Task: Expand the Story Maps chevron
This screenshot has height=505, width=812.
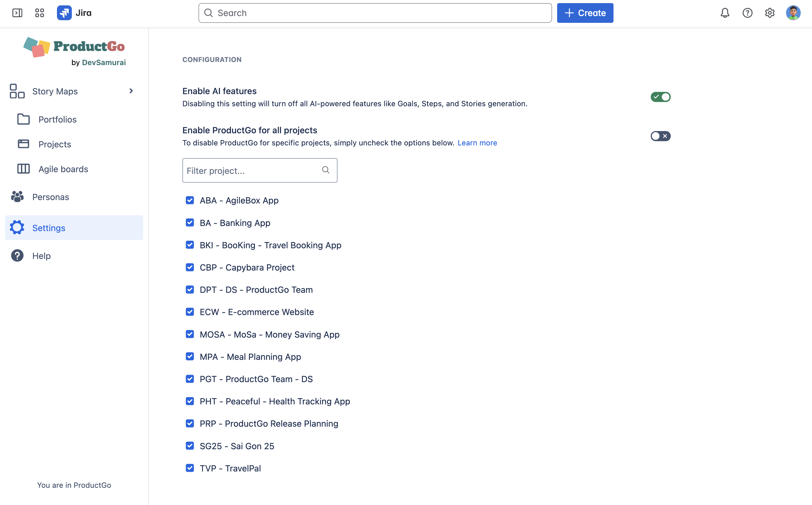Action: click(x=131, y=91)
